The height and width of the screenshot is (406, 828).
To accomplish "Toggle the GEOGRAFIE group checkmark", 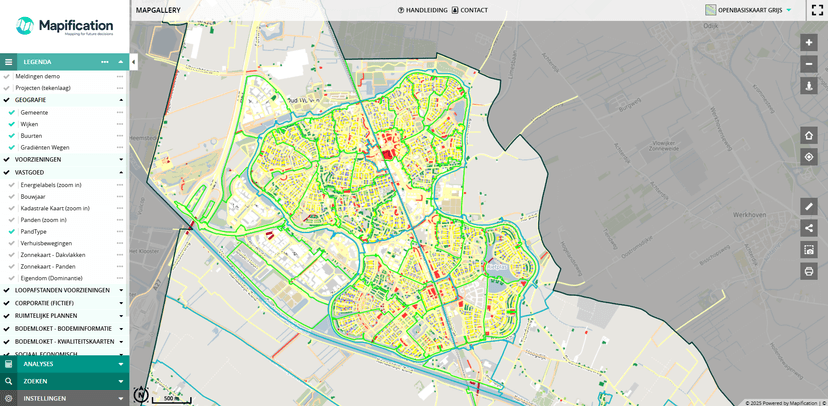I will tap(6, 100).
